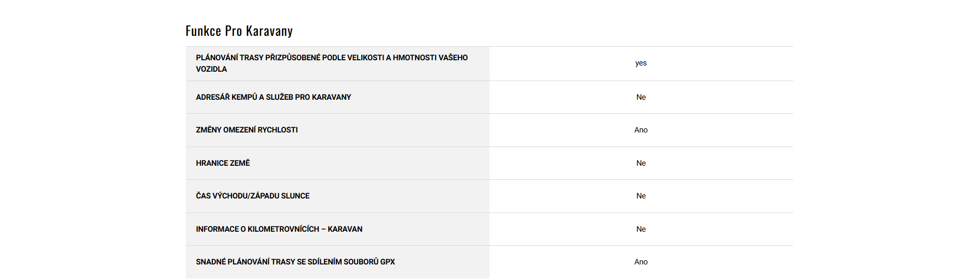980x279 pixels.
Task: Click the word 'KARAVAN' after the dash
Action: (345, 229)
